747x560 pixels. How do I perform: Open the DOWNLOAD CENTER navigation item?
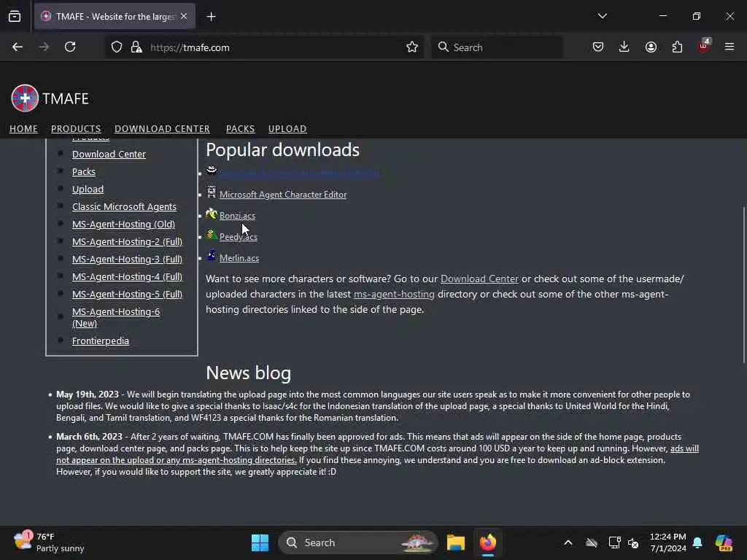point(162,128)
